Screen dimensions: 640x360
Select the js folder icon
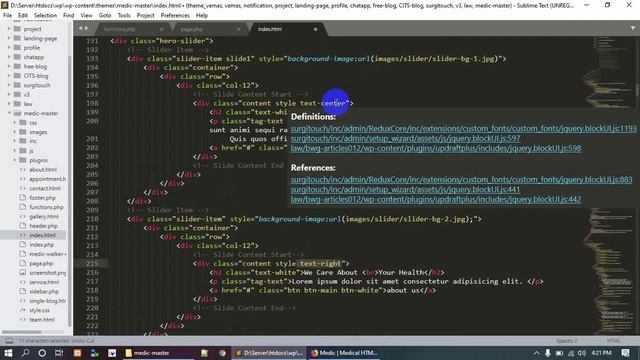[23, 151]
